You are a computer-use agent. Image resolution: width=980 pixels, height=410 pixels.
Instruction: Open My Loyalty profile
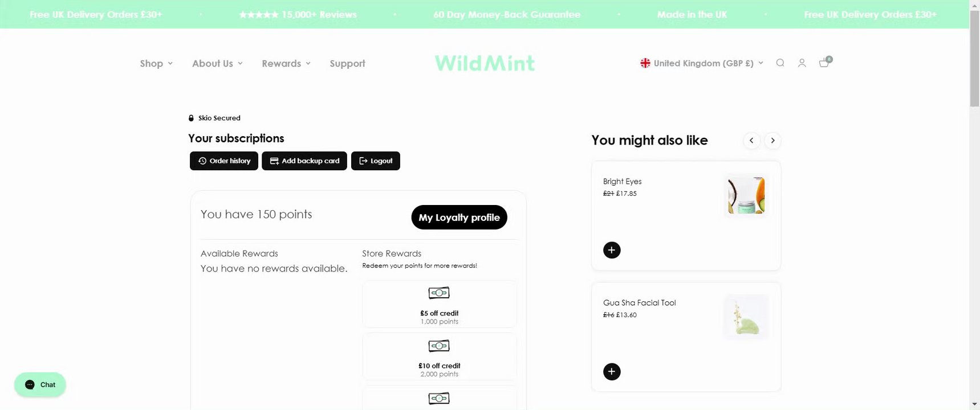(459, 218)
